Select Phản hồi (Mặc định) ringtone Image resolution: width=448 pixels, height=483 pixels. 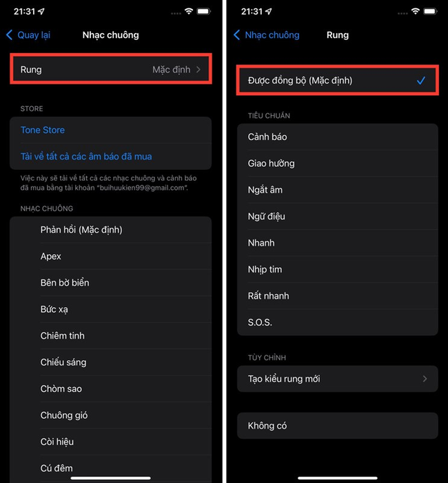click(x=111, y=230)
